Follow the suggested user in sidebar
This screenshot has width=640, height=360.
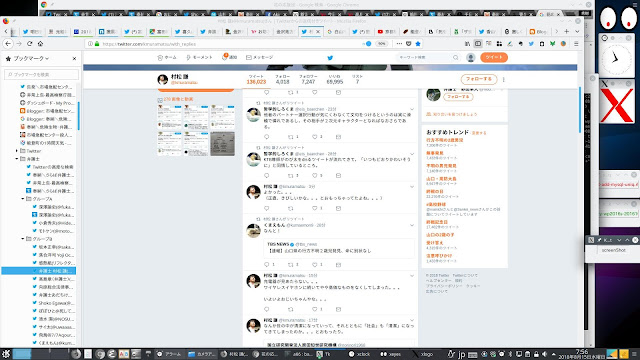click(x=458, y=97)
